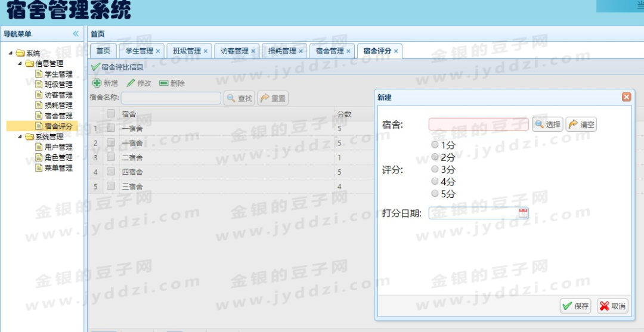Select the 四宿舍 table cell
Image resolution: width=644 pixels, height=332 pixels.
pos(227,172)
